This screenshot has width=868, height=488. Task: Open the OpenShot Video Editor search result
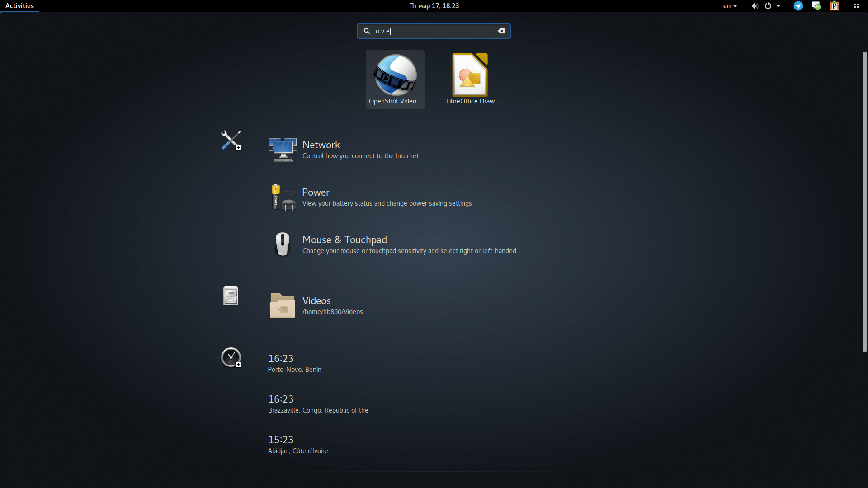pos(395,79)
